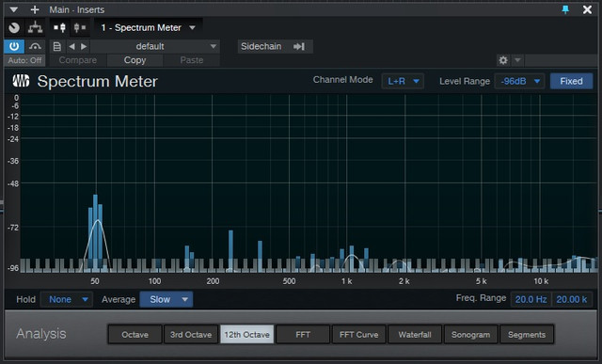Screen dimensions: 602x364
Task: Click the 20.00 k high frequency field
Action: tap(572, 299)
